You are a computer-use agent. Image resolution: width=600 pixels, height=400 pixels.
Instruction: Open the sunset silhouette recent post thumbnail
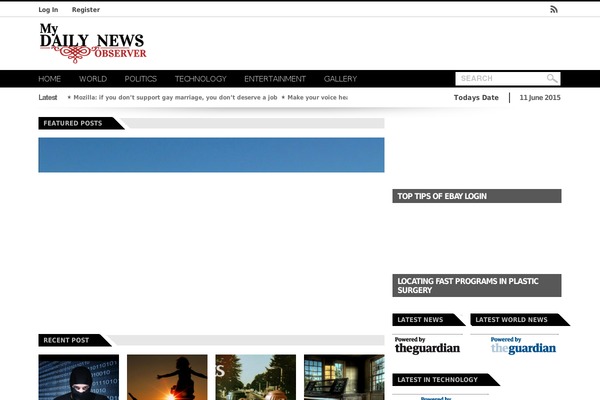(x=167, y=377)
